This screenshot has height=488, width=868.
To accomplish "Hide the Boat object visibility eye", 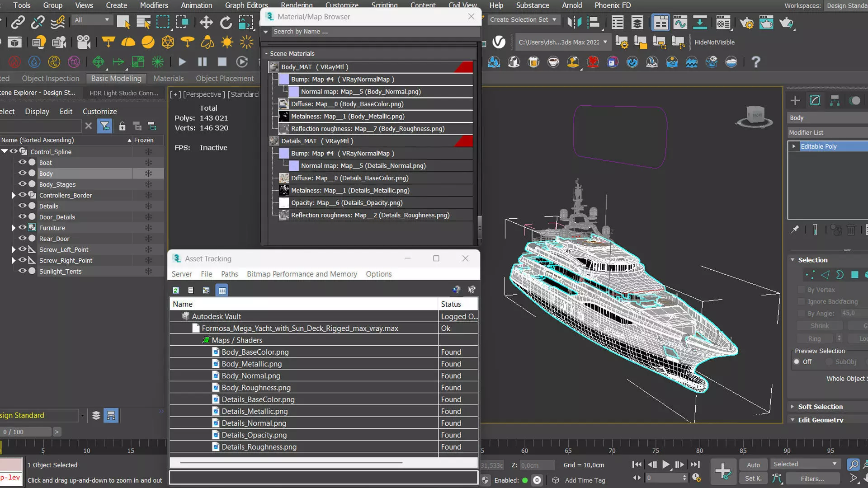I will [x=22, y=162].
